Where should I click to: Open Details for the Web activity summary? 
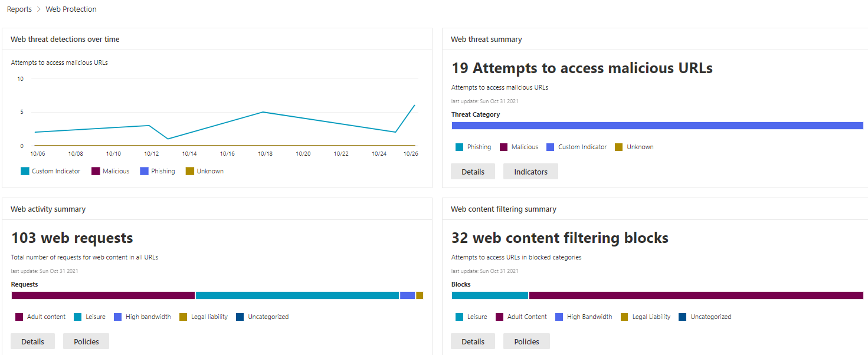[x=32, y=341]
